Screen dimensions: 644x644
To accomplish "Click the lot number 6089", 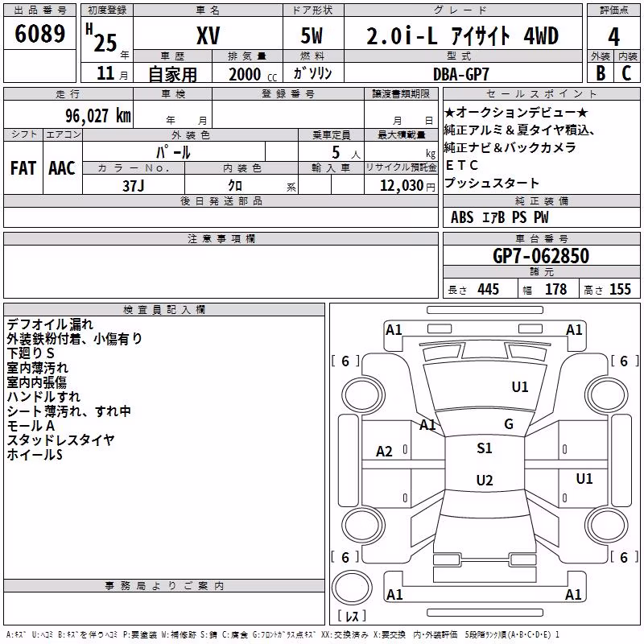I will pos(39,34).
